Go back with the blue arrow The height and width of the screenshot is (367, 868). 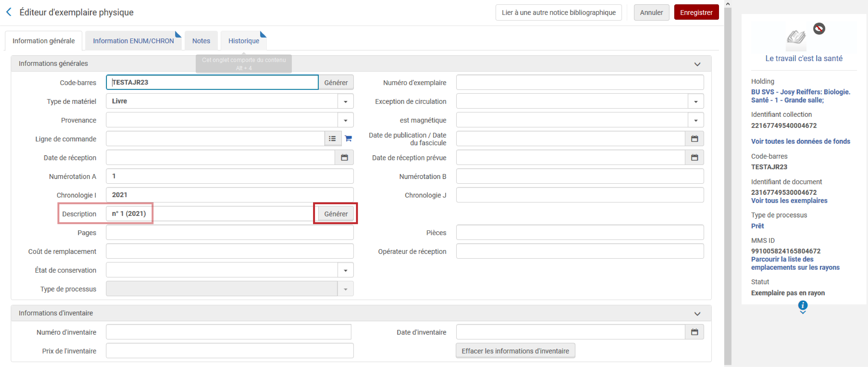9,12
